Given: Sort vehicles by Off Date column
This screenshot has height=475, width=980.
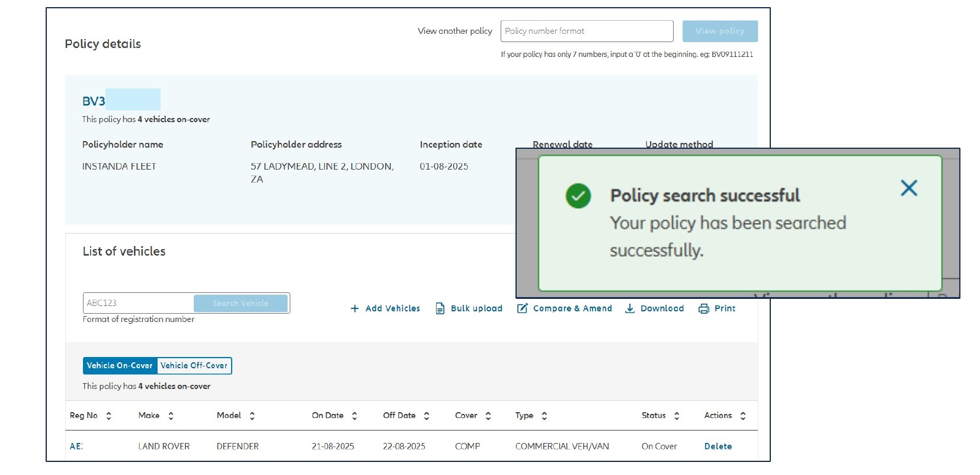Looking at the screenshot, I should click(427, 416).
